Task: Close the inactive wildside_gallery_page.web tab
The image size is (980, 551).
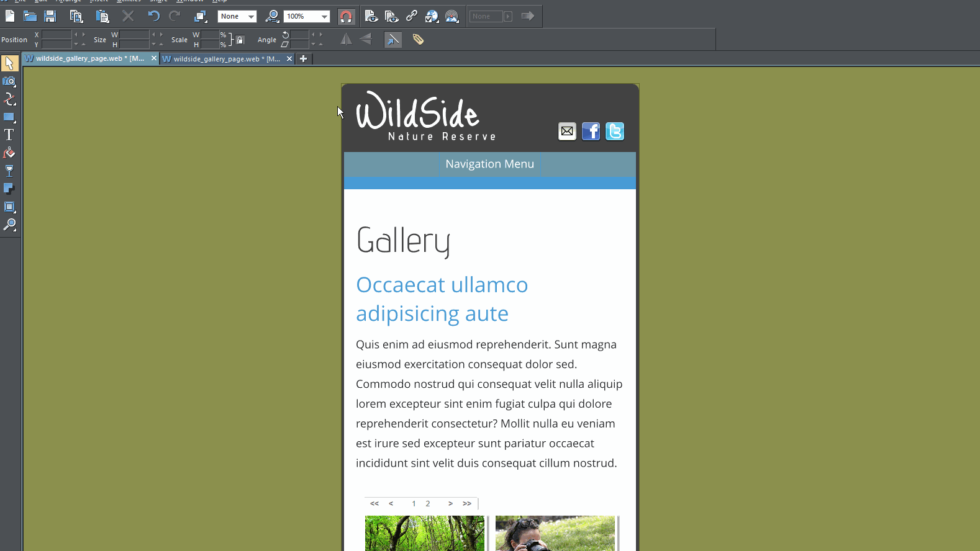Action: pyautogui.click(x=289, y=59)
